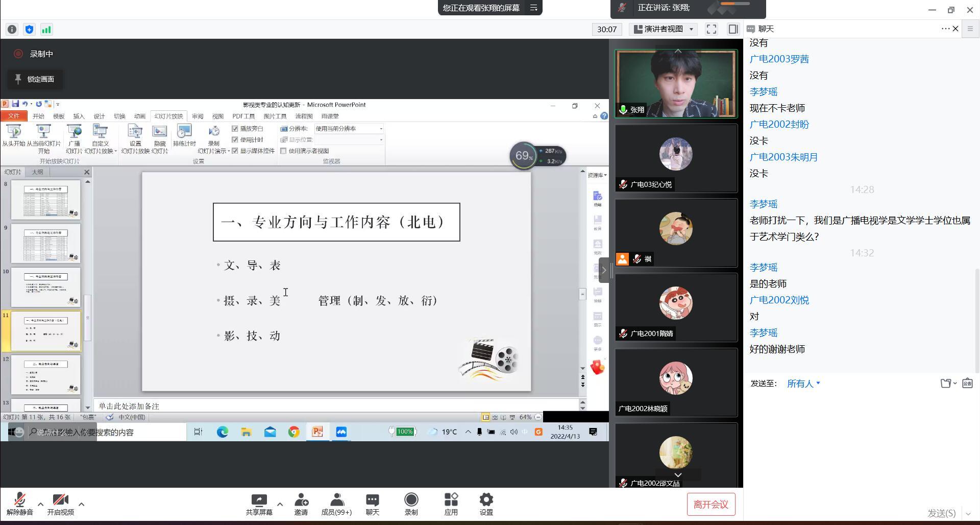The width and height of the screenshot is (980, 525).
Task: Open the Send To 所有人 recipient dropdown
Action: [x=803, y=384]
